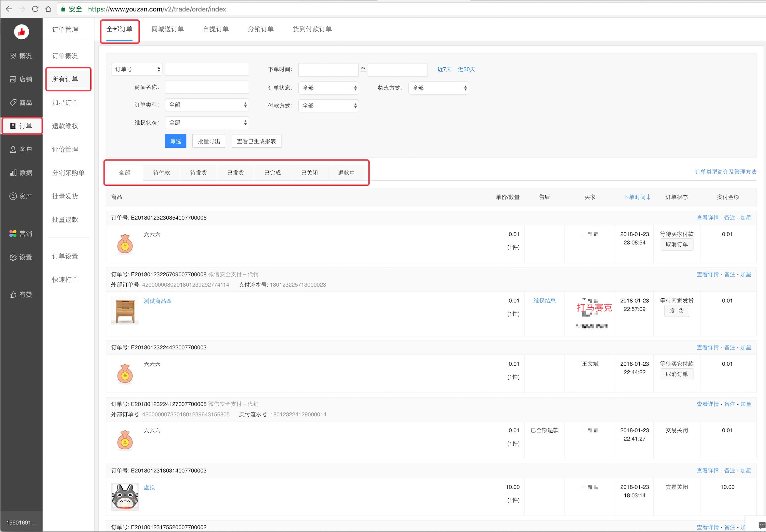
Task: Open 订单设置 in submenu
Action: tap(65, 256)
